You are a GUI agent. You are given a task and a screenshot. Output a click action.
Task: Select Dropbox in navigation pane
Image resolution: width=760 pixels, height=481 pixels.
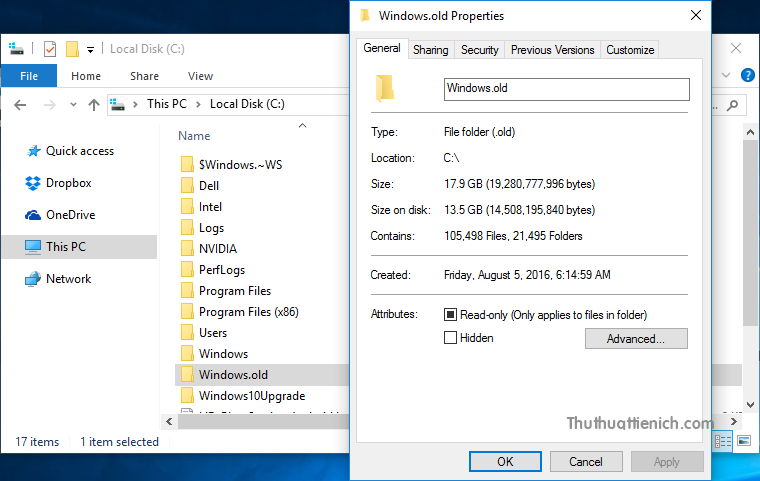[58, 183]
